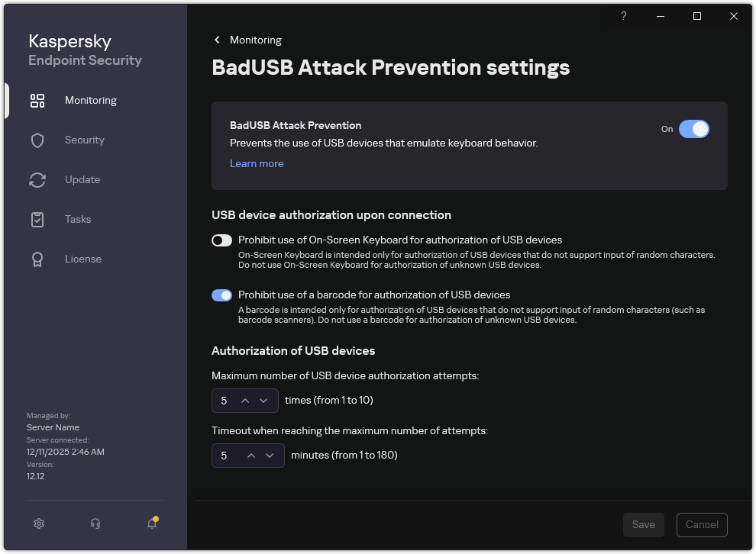The image size is (756, 554).
Task: Open application settings gear icon
Action: pos(39,523)
